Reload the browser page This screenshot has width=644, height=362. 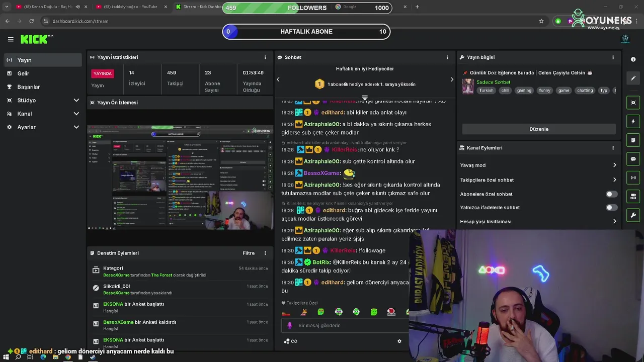pos(31,21)
